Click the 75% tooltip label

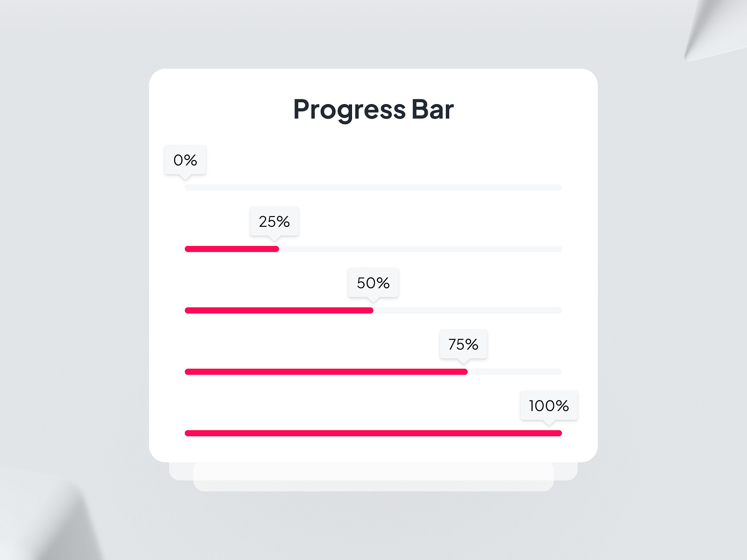(x=463, y=344)
